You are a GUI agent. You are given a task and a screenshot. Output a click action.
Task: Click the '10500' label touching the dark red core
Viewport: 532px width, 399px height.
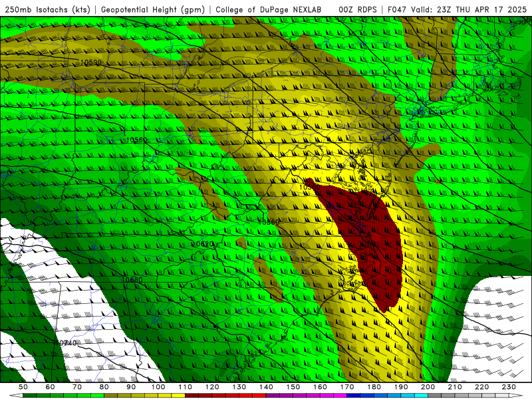pos(310,187)
